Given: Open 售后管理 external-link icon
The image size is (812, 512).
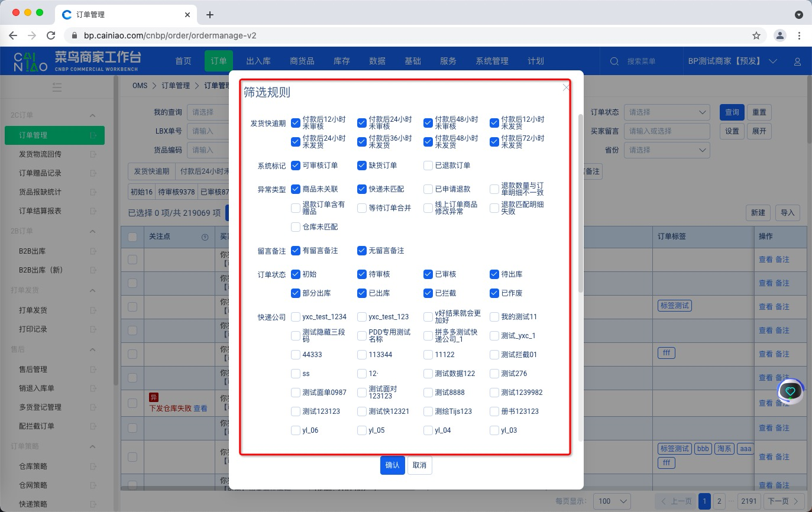Looking at the screenshot, I should point(93,370).
